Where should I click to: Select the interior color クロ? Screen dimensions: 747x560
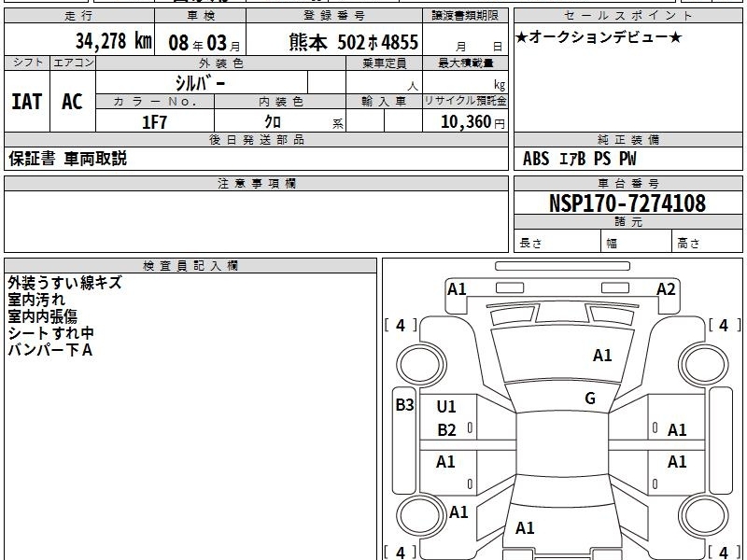273,121
